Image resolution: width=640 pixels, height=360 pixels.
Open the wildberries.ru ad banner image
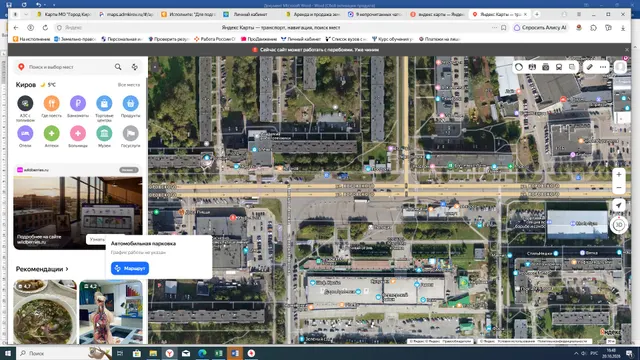pyautogui.click(x=78, y=212)
